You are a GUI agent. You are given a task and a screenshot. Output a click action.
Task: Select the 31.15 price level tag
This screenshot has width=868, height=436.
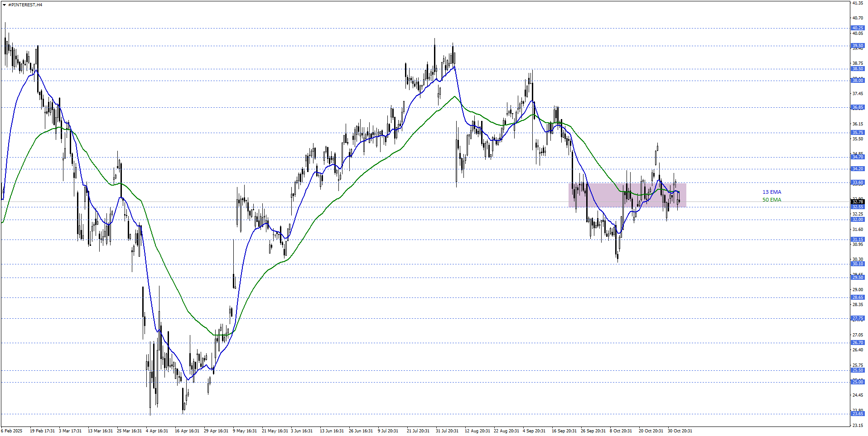(858, 240)
